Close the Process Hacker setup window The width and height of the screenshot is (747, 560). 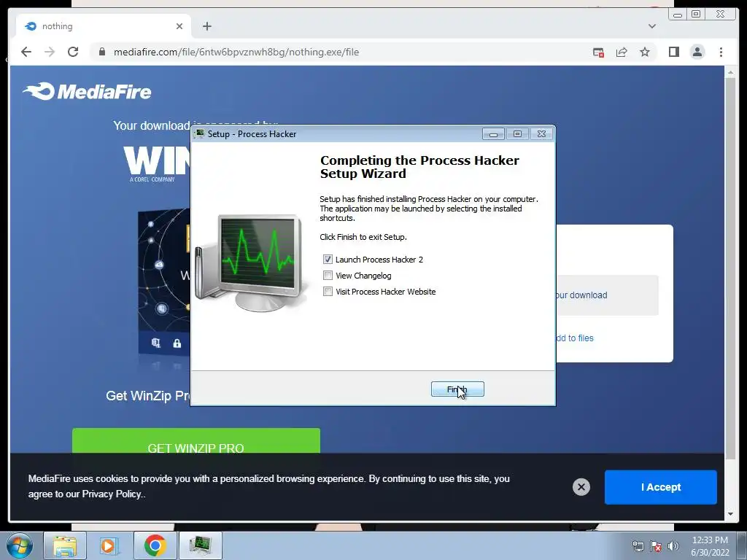coord(541,134)
